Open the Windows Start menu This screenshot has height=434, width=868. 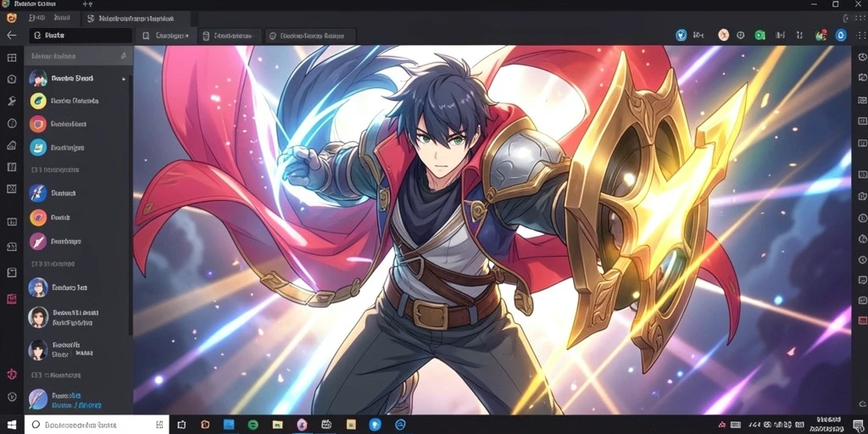tap(12, 425)
